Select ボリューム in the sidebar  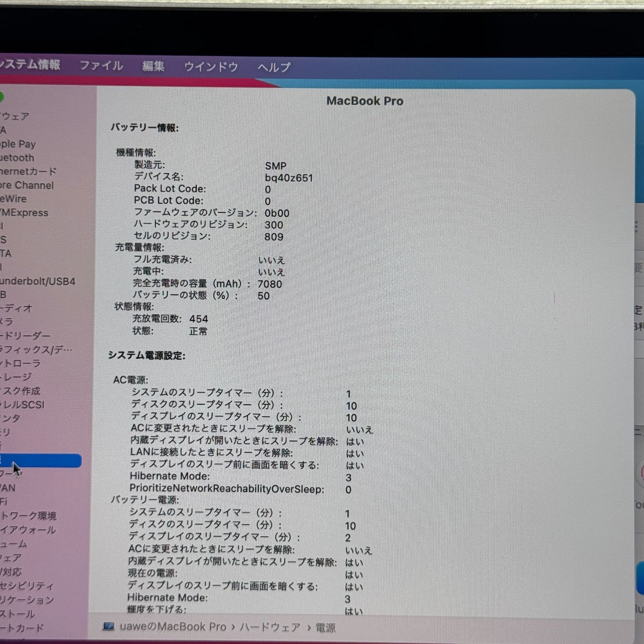click(x=14, y=544)
